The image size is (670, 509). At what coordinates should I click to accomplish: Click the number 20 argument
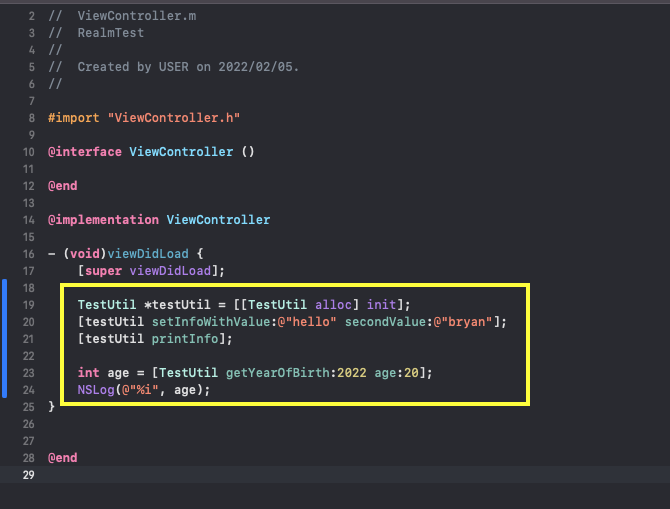[411, 373]
